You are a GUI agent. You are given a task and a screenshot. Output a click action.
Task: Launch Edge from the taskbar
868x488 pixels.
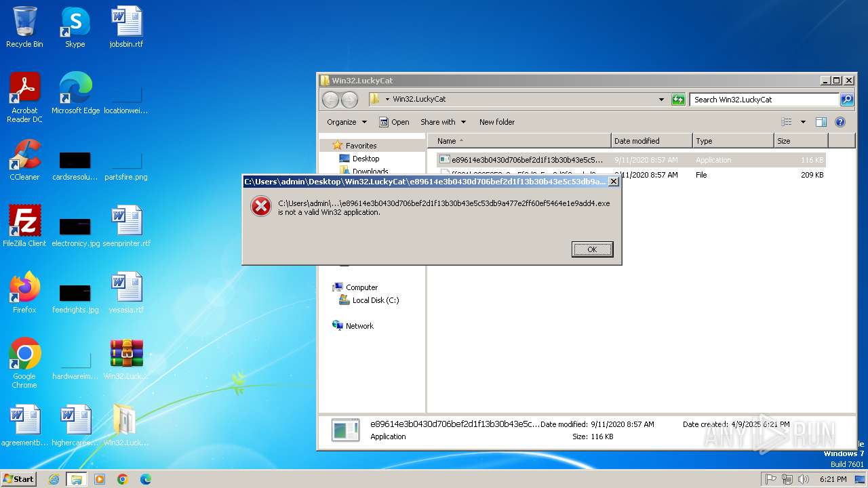click(145, 479)
